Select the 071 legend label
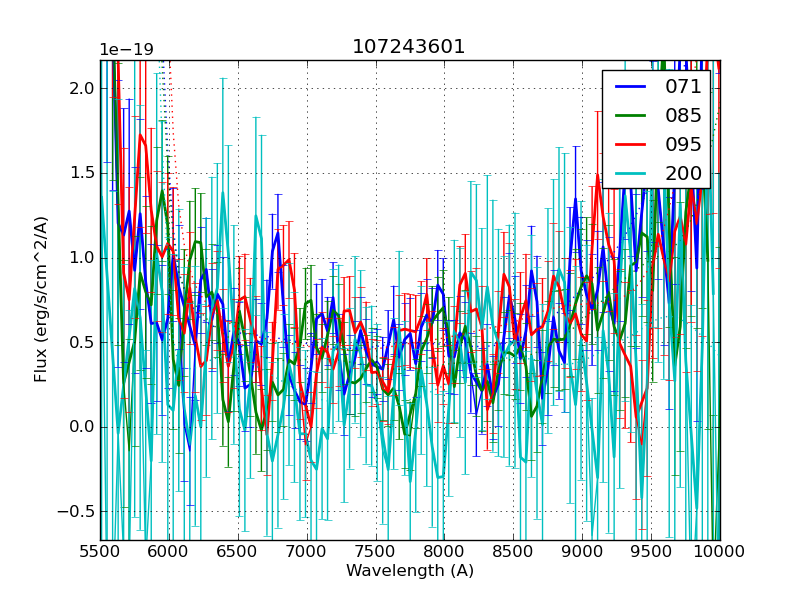Viewport: 800px width, 600px height. [683, 87]
